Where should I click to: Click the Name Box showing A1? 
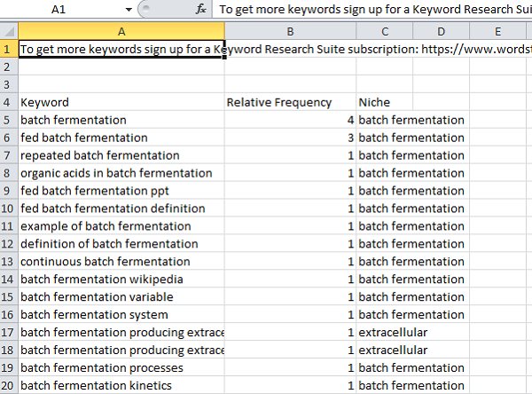click(59, 10)
